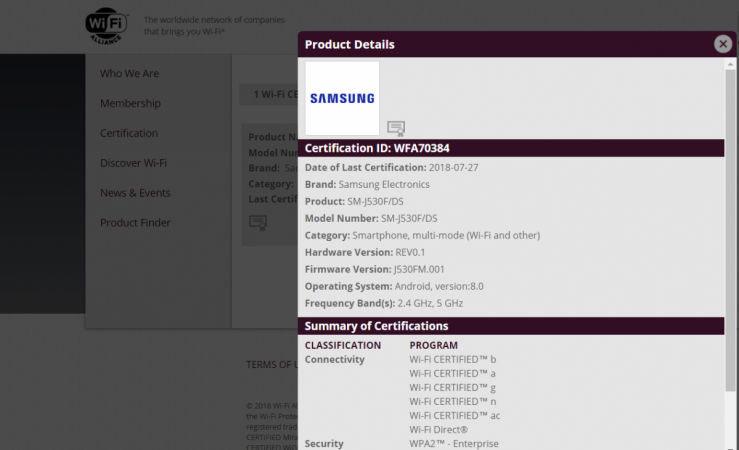739x450 pixels.
Task: Click Security classification label
Action: pos(324,443)
